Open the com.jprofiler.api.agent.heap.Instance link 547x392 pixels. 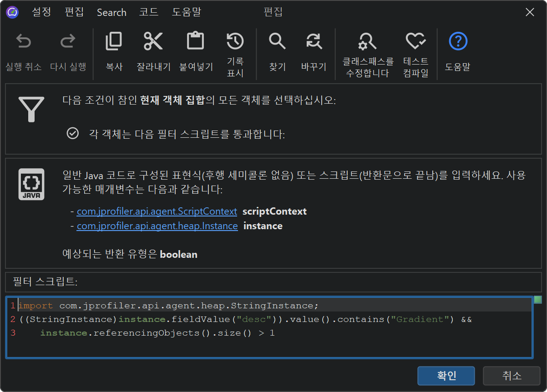coord(157,226)
